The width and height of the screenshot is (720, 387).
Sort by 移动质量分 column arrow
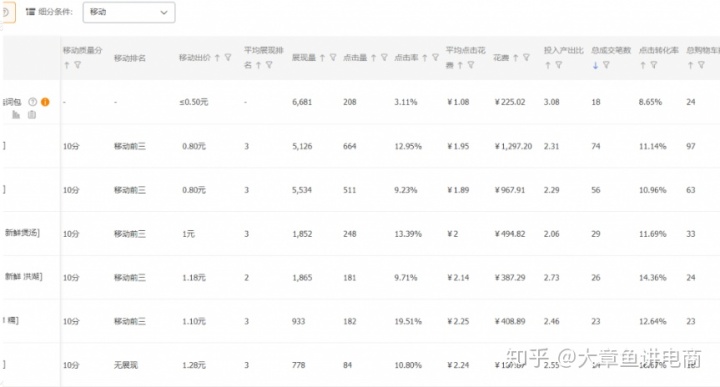pyautogui.click(x=67, y=65)
